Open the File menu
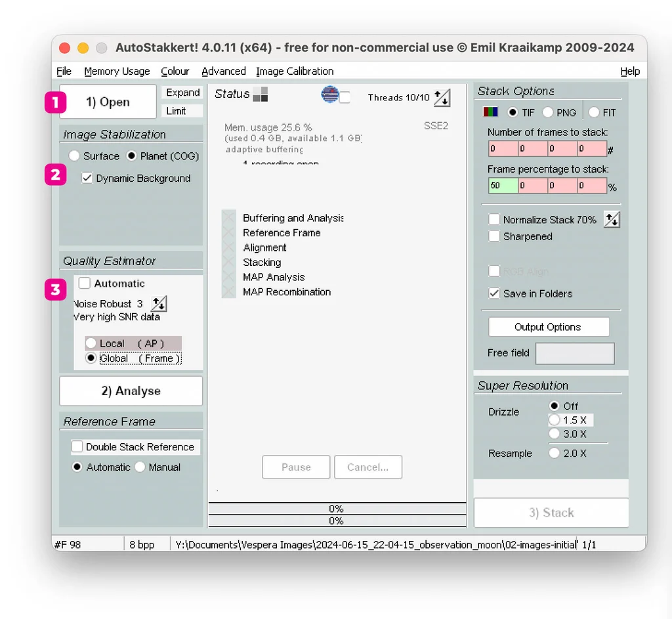 64,71
